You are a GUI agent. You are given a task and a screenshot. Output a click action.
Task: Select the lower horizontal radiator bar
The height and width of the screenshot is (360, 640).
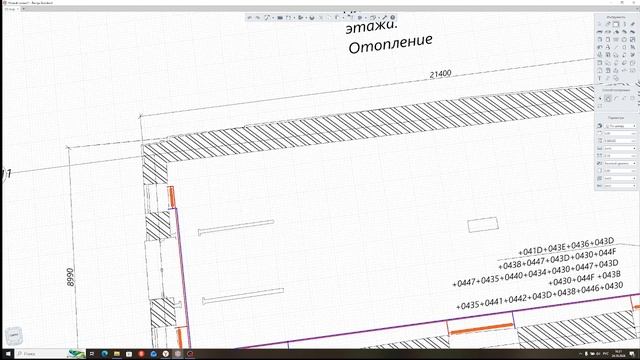coord(243,296)
